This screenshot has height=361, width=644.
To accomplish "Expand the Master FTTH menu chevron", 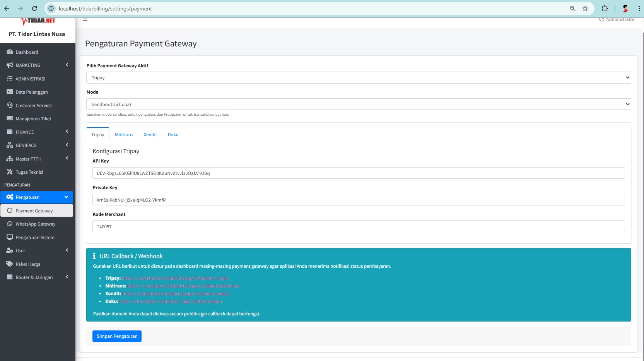I will [67, 158].
